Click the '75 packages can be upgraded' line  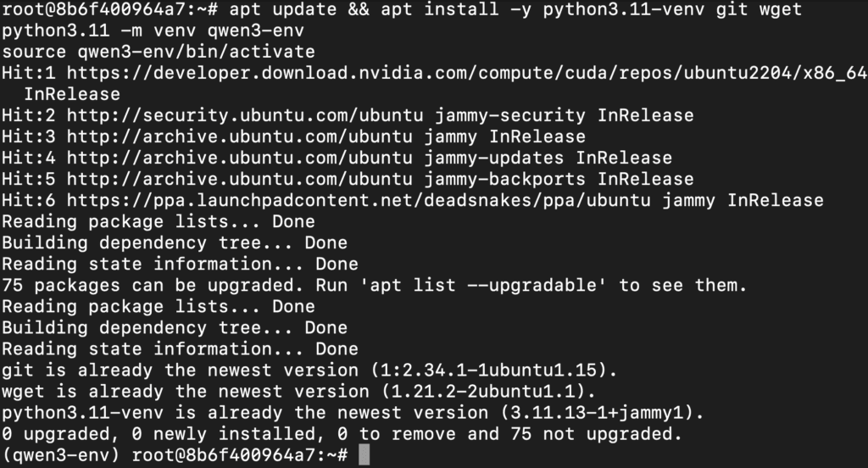coord(374,285)
